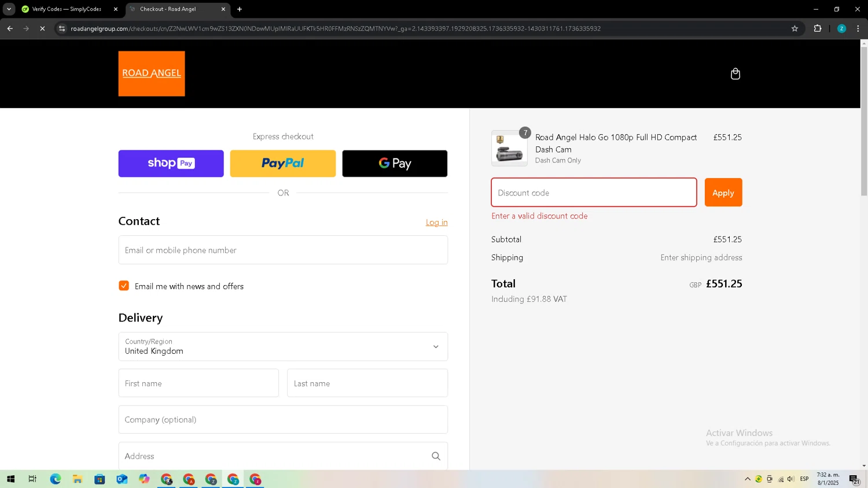Close the Verify Codes tab

tap(116, 9)
